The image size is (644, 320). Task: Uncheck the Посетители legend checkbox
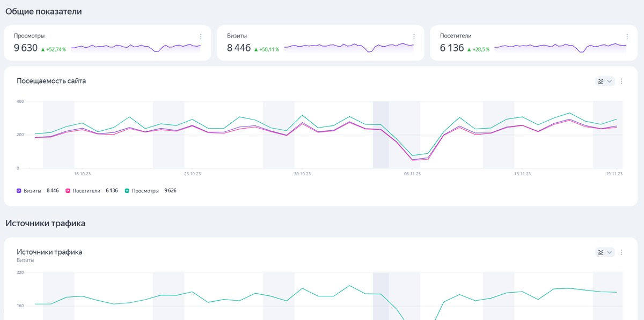coord(68,190)
